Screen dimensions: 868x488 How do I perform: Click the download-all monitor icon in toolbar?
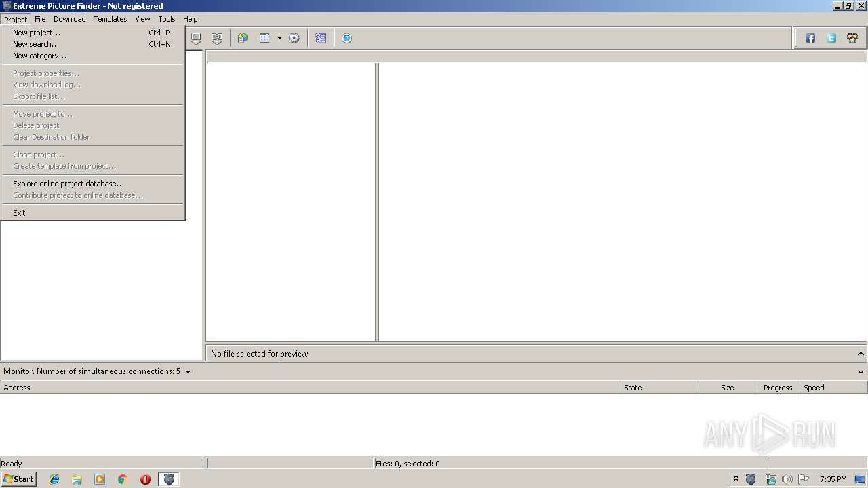217,39
